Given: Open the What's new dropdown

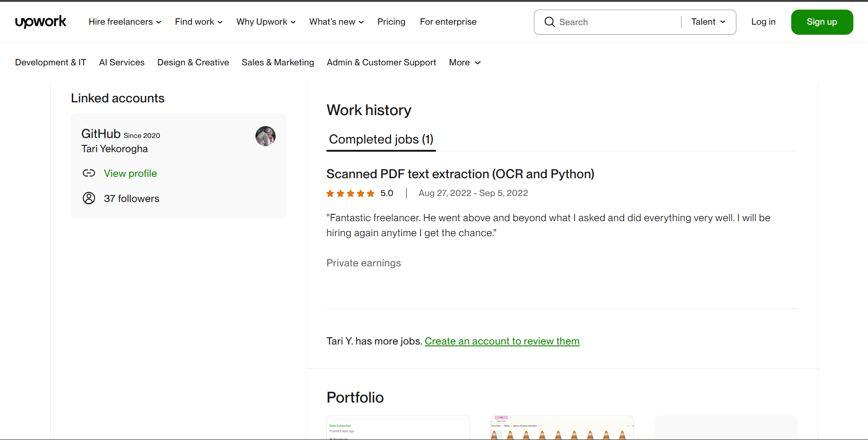Looking at the screenshot, I should coord(336,21).
